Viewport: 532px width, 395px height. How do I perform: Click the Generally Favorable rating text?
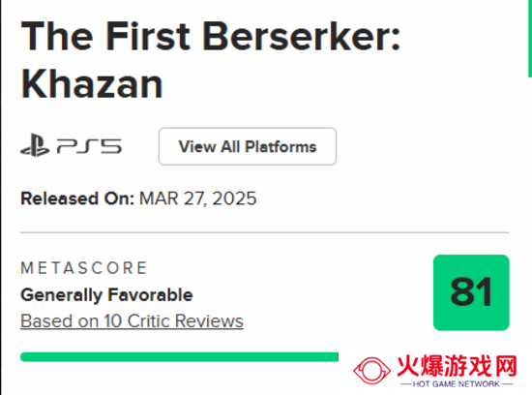pos(106,294)
